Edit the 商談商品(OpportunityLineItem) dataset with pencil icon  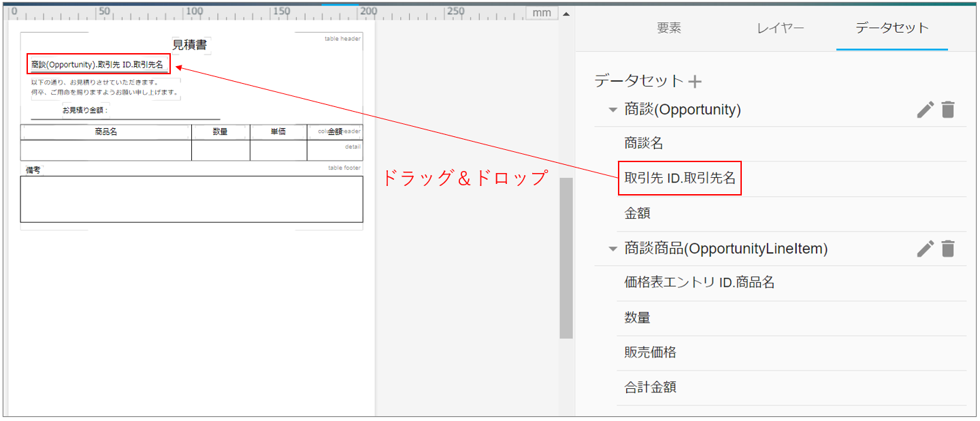click(x=925, y=249)
